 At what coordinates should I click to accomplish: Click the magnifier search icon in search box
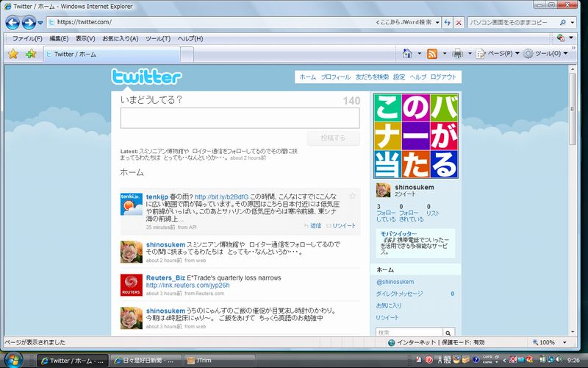pos(563,23)
